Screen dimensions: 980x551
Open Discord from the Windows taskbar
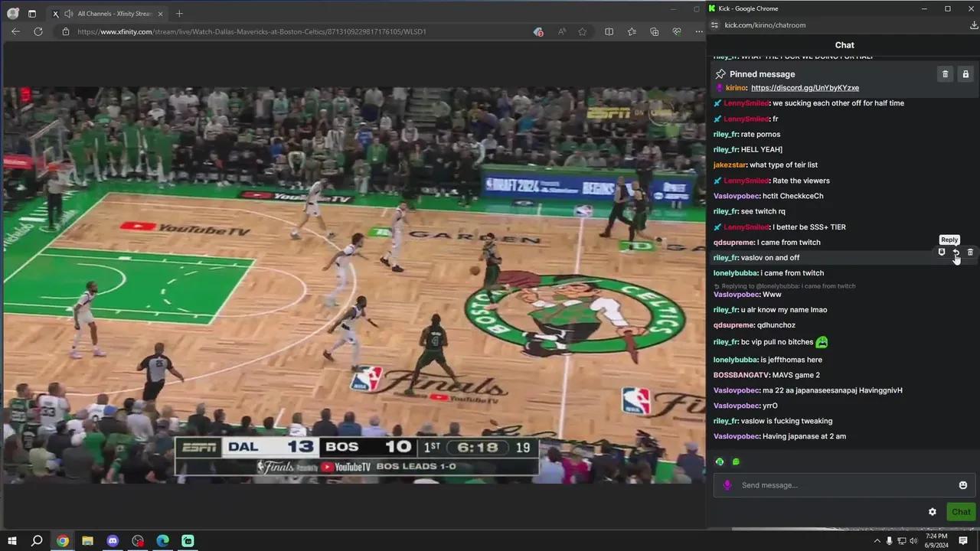click(113, 541)
